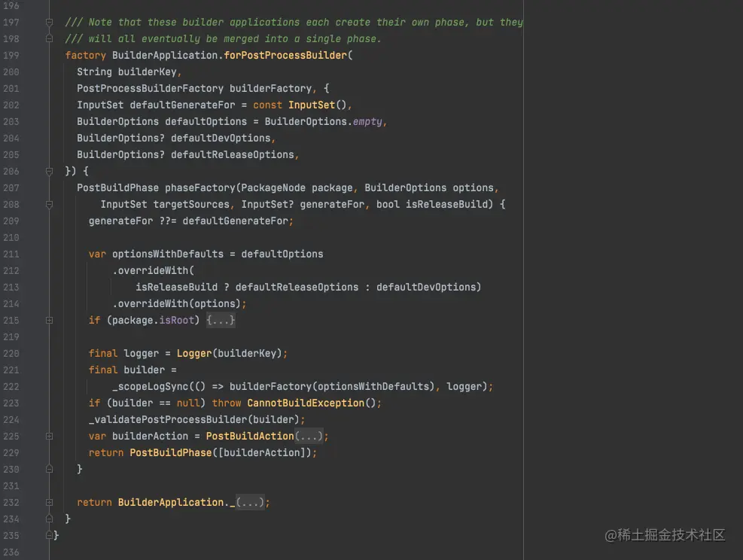This screenshot has height=560, width=743.
Task: Click 'null' keyword on line 223
Action: coord(189,403)
